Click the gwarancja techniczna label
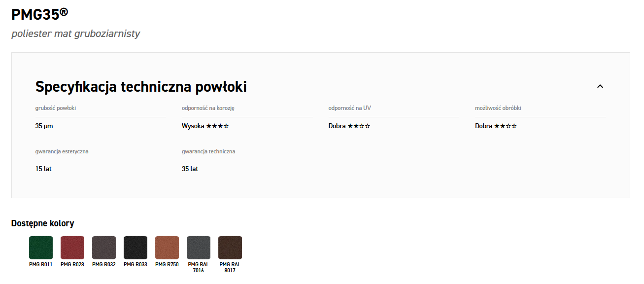Screen dimensions: 644x284 pyautogui.click(x=208, y=151)
